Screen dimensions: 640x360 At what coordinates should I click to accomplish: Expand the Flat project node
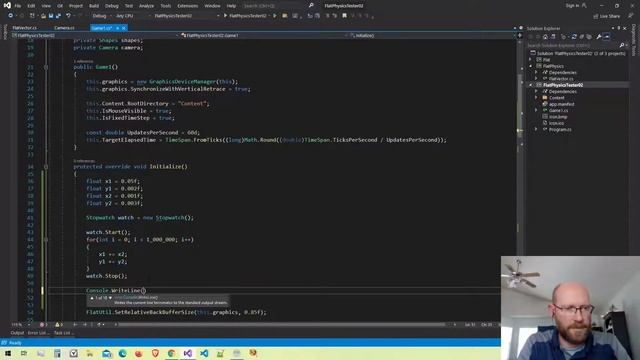531,60
